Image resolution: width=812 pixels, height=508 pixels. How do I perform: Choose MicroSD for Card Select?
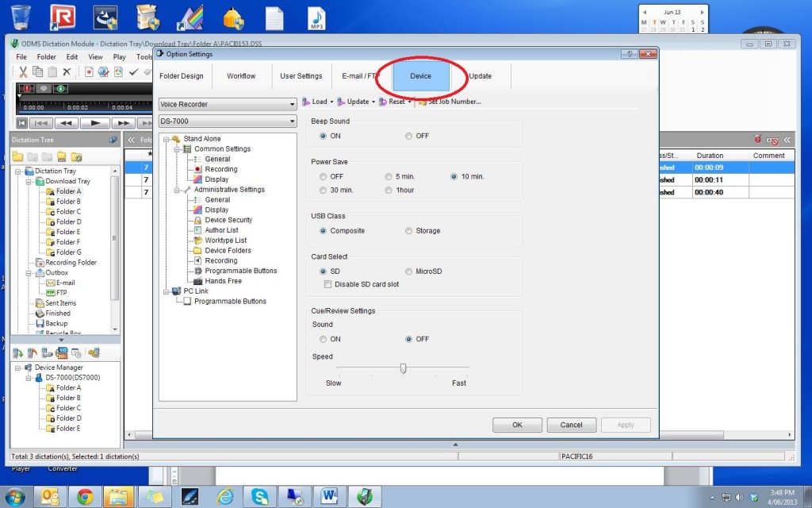408,271
